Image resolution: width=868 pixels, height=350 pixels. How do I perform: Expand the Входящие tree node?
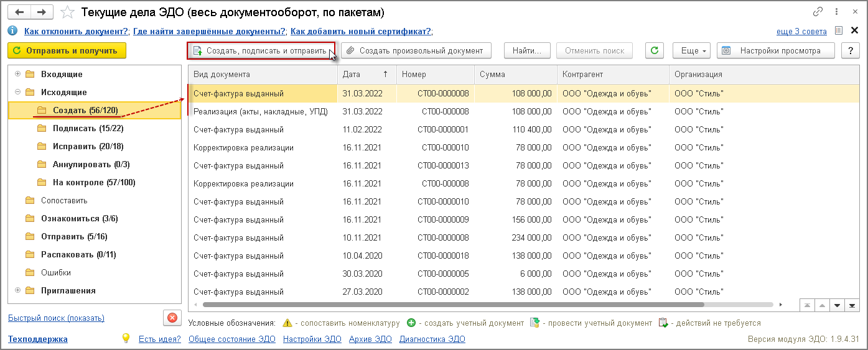click(17, 74)
